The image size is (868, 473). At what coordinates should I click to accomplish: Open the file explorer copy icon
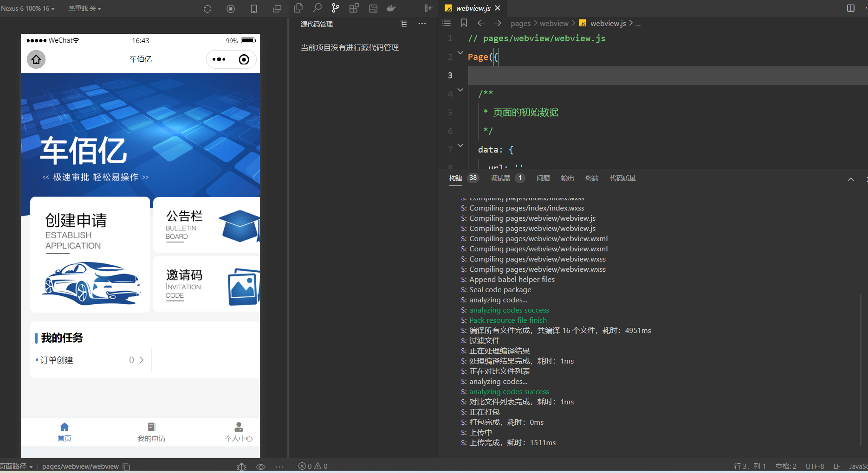pyautogui.click(x=298, y=8)
